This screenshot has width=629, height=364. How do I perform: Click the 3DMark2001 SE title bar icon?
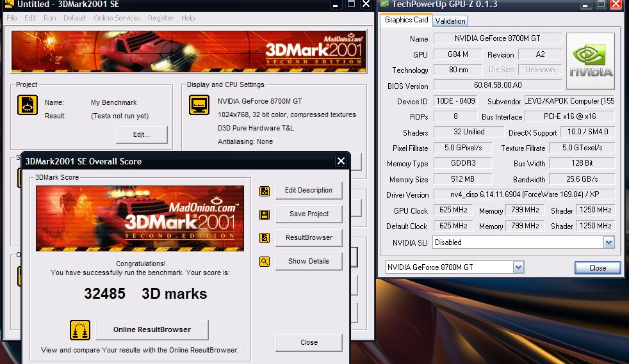coord(9,4)
